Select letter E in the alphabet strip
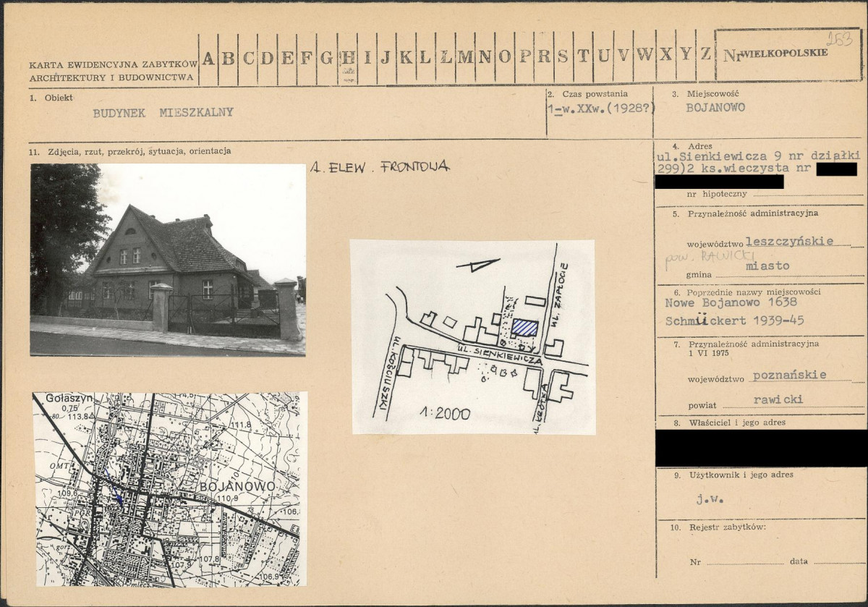This screenshot has width=868, height=607. [x=287, y=58]
